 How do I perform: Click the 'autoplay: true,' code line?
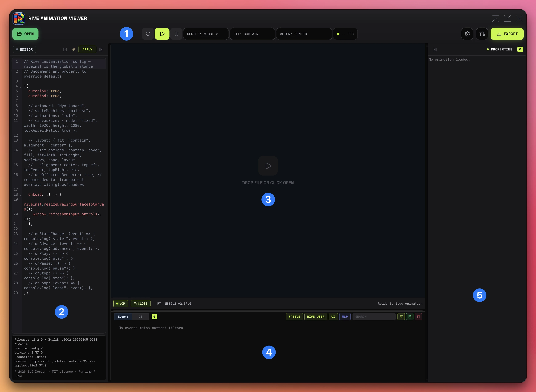45,91
